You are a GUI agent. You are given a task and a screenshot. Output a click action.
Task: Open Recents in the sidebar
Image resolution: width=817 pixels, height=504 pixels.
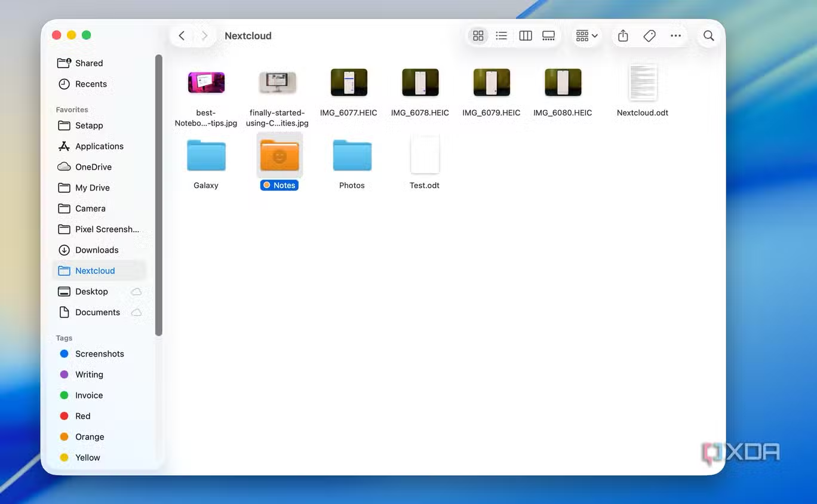(99, 84)
